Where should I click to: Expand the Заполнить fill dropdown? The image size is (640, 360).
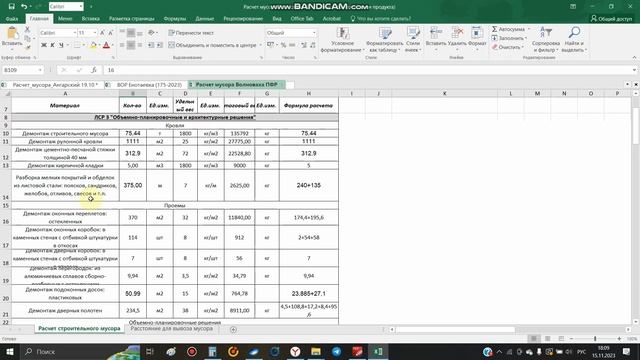[526, 38]
